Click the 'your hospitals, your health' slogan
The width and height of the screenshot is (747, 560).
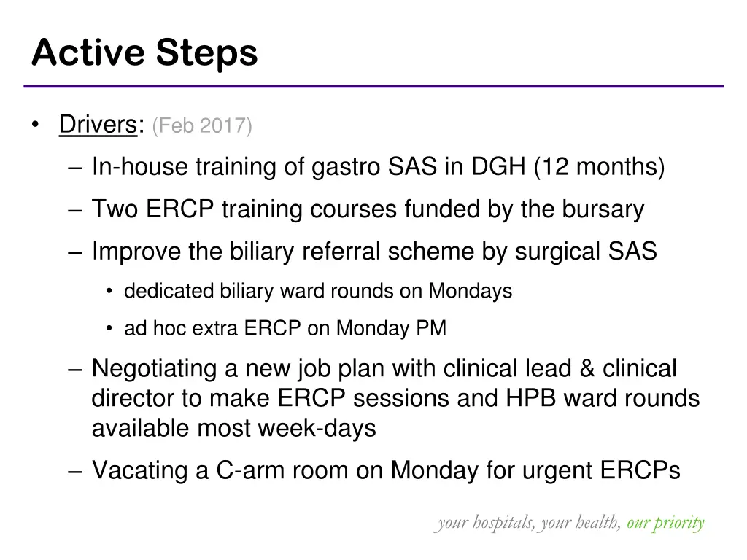click(528, 523)
